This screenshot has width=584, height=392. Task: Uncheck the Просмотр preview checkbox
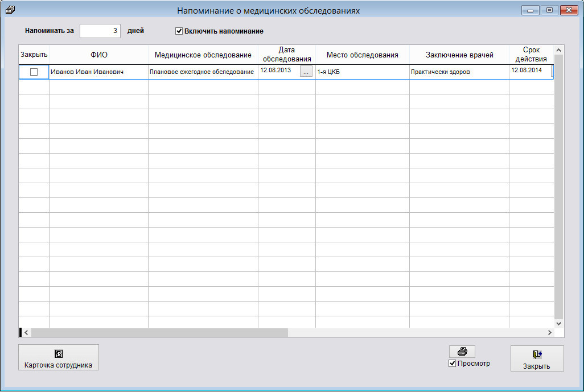(x=453, y=364)
